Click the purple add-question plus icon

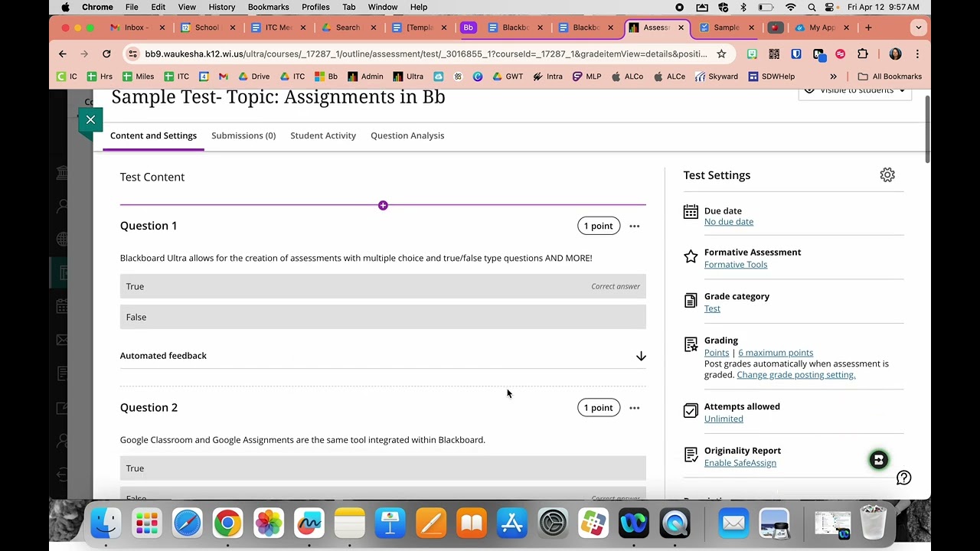pyautogui.click(x=383, y=205)
